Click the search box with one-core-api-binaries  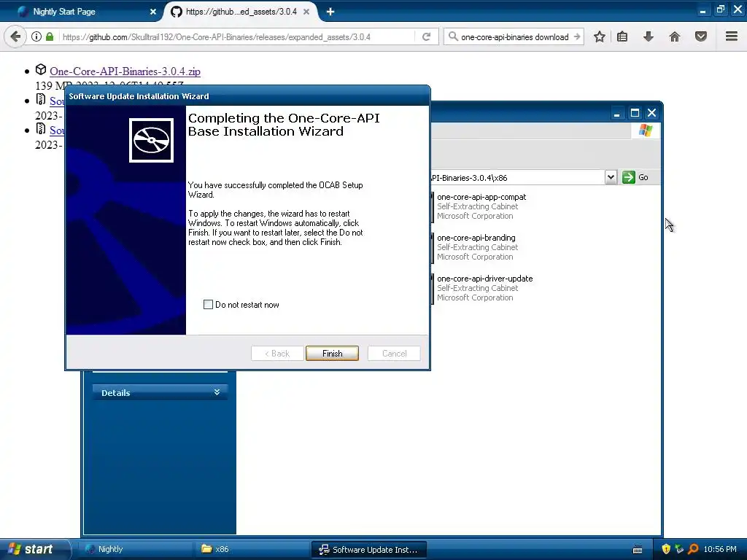click(x=514, y=36)
